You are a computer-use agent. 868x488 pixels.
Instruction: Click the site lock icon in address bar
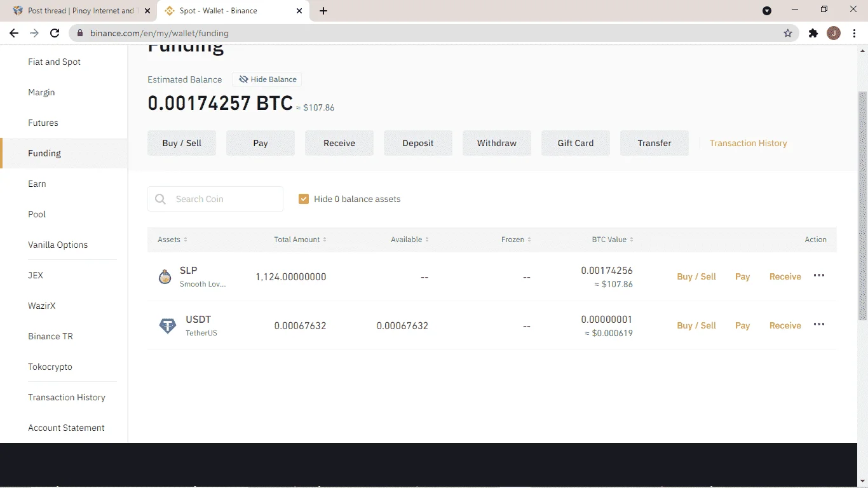point(80,33)
